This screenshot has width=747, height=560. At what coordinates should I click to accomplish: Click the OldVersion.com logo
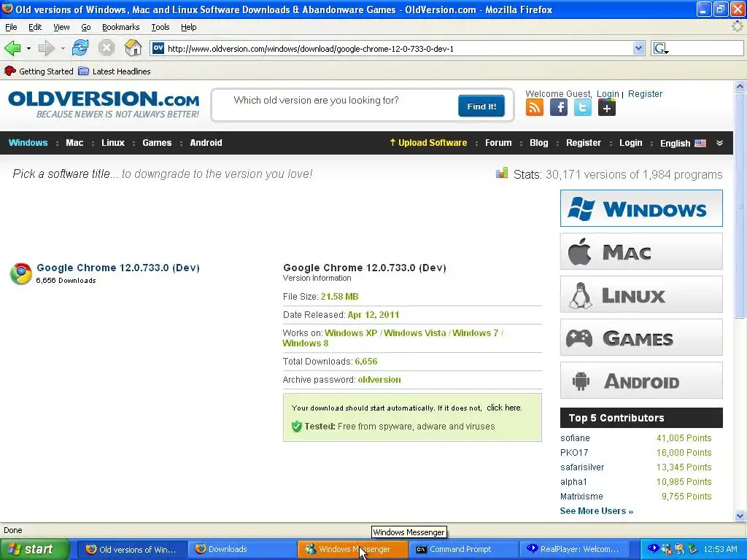[104, 104]
